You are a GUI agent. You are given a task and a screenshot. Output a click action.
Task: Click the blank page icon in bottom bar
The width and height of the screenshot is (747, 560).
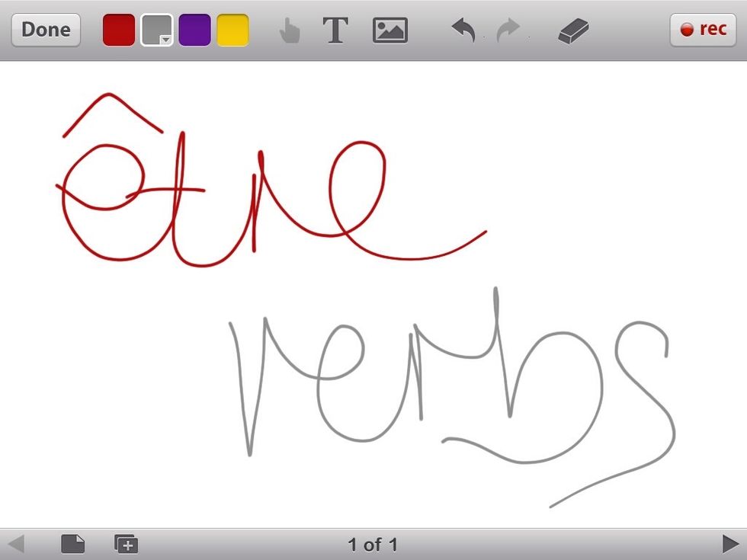coord(72,544)
